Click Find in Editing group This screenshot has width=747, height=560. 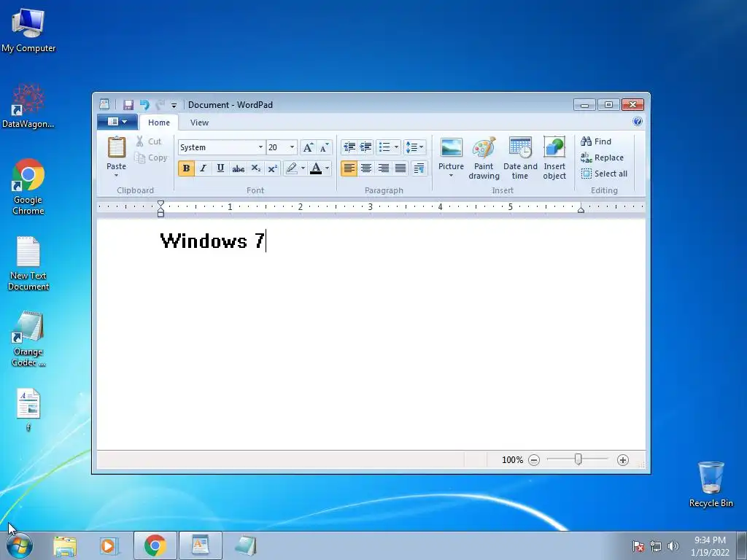point(596,141)
